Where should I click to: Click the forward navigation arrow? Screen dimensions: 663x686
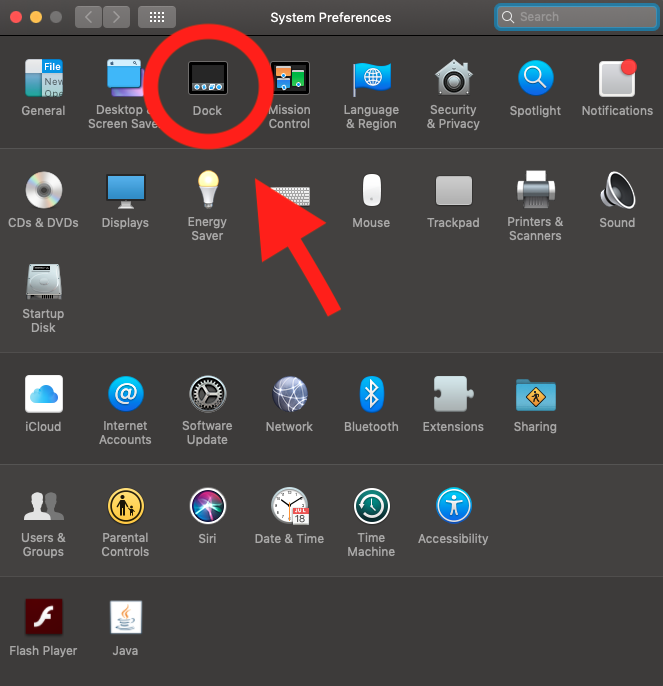pos(116,17)
